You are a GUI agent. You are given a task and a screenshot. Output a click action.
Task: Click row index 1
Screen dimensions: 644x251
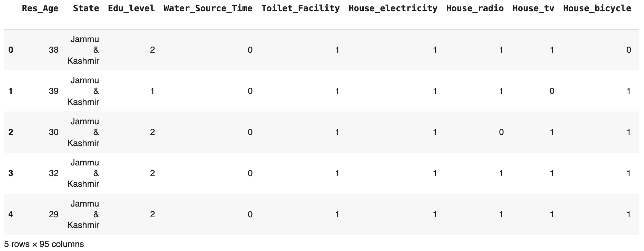11,91
